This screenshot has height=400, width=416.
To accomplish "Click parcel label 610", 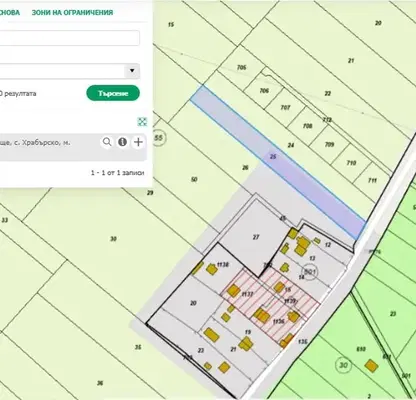I will coord(361,349).
